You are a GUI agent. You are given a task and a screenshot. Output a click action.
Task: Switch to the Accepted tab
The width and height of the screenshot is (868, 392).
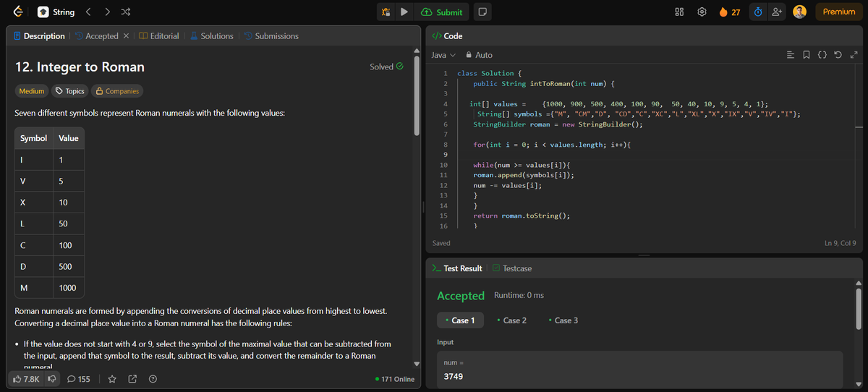coord(96,36)
